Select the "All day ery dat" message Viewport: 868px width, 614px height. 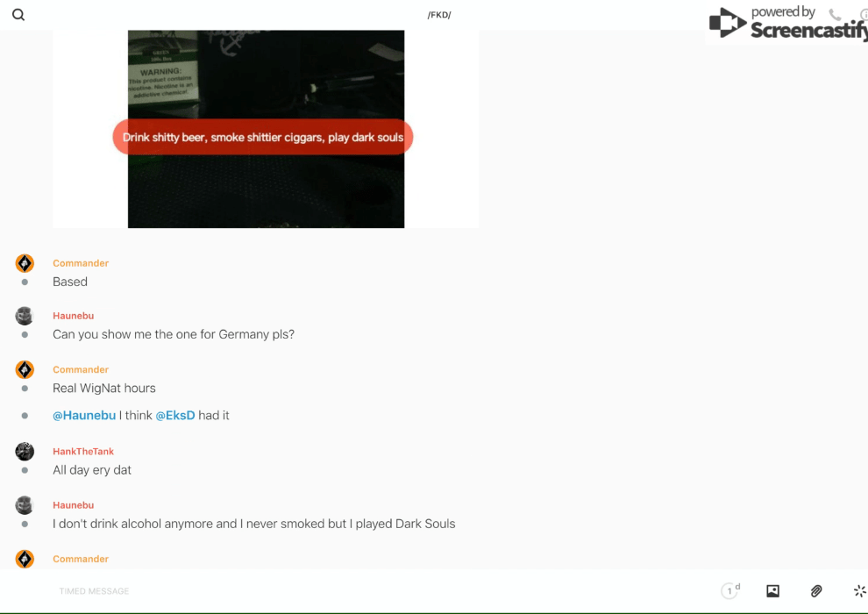click(92, 470)
